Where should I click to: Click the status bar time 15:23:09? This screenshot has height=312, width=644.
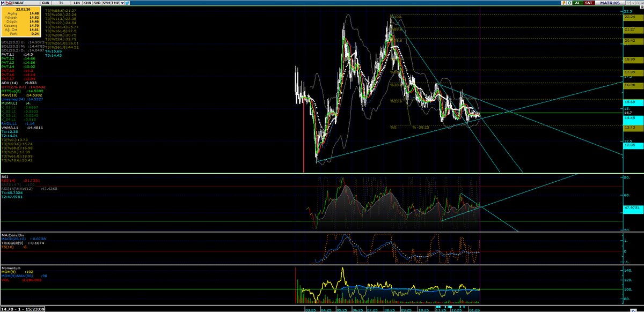36,309
